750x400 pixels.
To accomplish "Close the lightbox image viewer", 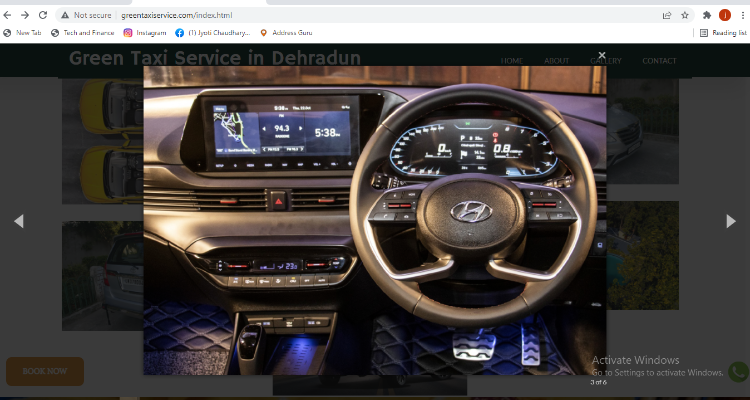I will [x=602, y=56].
